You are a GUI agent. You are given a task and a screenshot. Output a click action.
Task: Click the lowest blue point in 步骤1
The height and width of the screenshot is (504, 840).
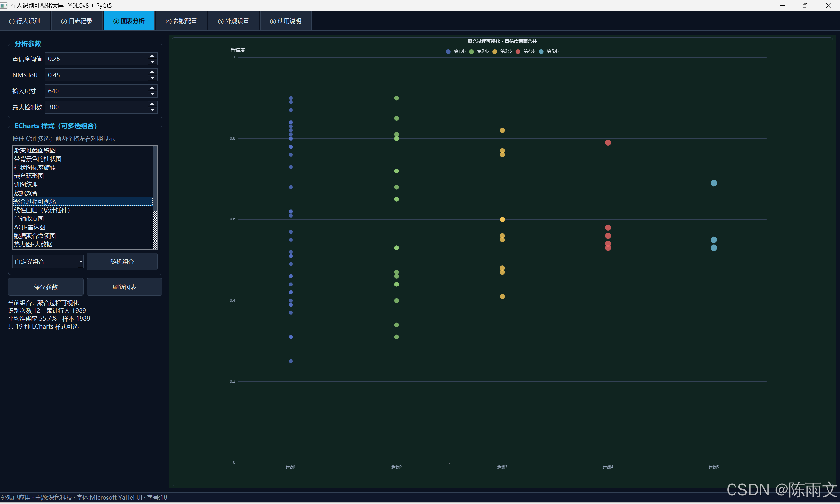click(x=291, y=361)
